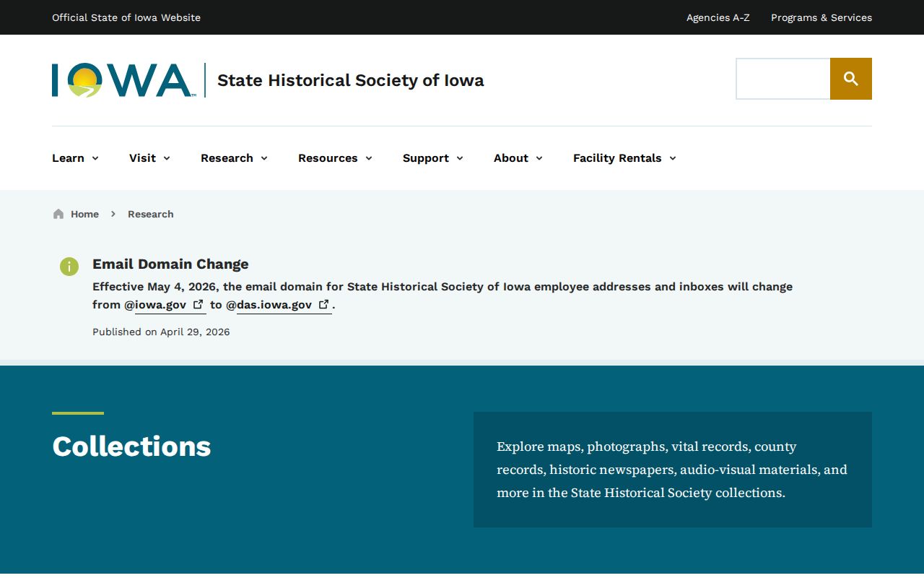Click the Email Domain Change heading

(170, 264)
